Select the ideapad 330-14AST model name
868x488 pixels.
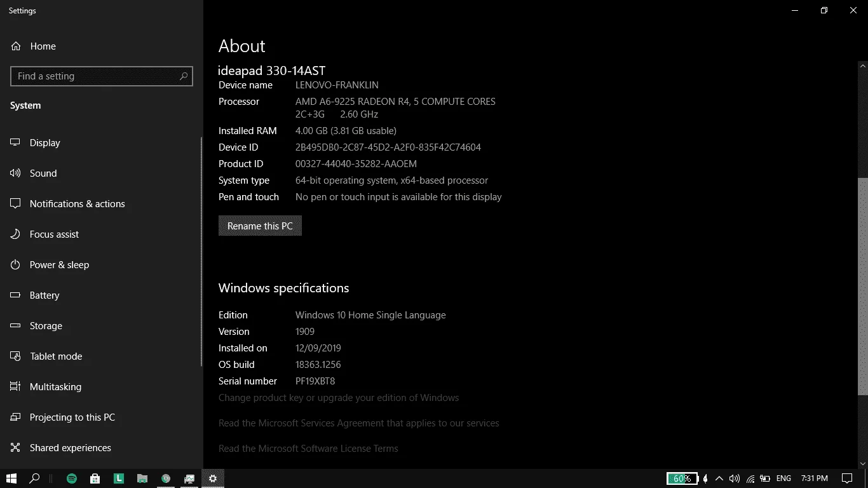tap(272, 71)
